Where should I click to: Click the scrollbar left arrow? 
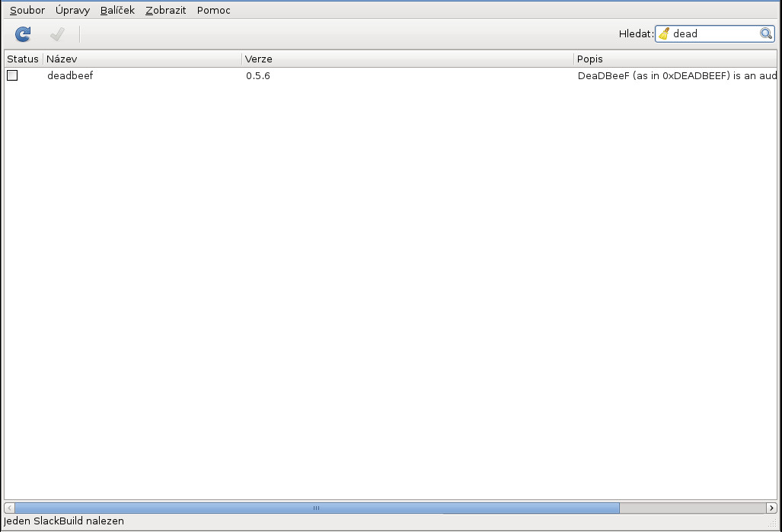point(9,508)
